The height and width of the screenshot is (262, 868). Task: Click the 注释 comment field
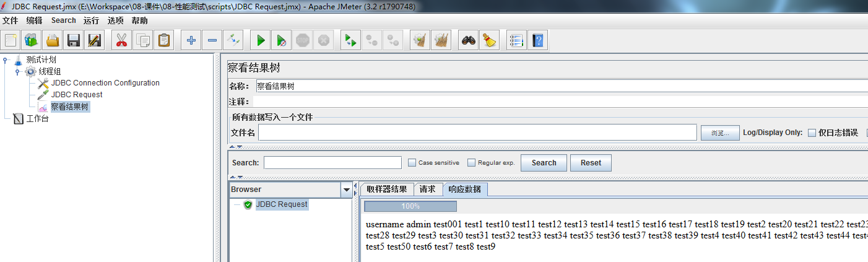pyautogui.click(x=562, y=102)
